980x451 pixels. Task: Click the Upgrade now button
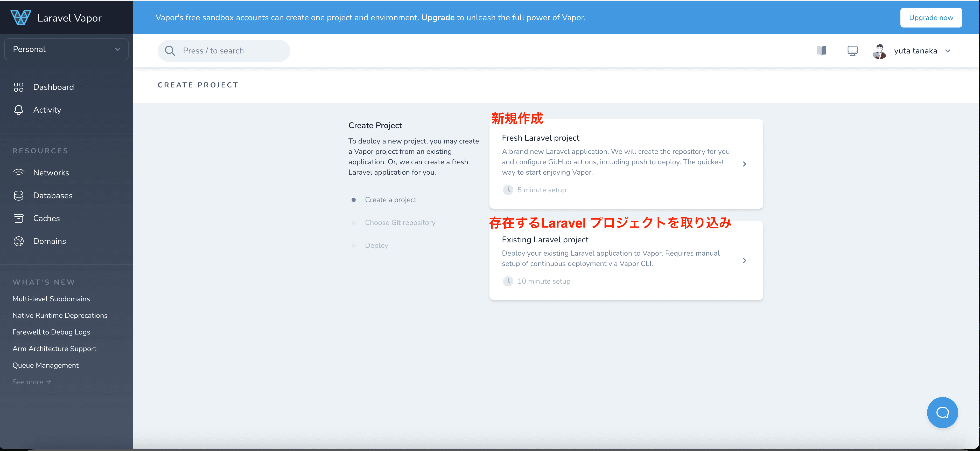[x=931, y=18]
